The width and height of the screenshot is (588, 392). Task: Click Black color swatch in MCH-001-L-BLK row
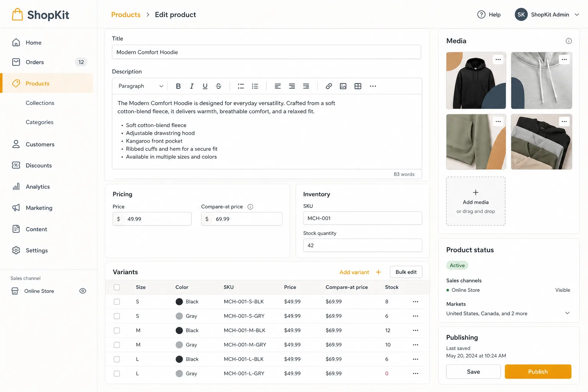tap(179, 359)
